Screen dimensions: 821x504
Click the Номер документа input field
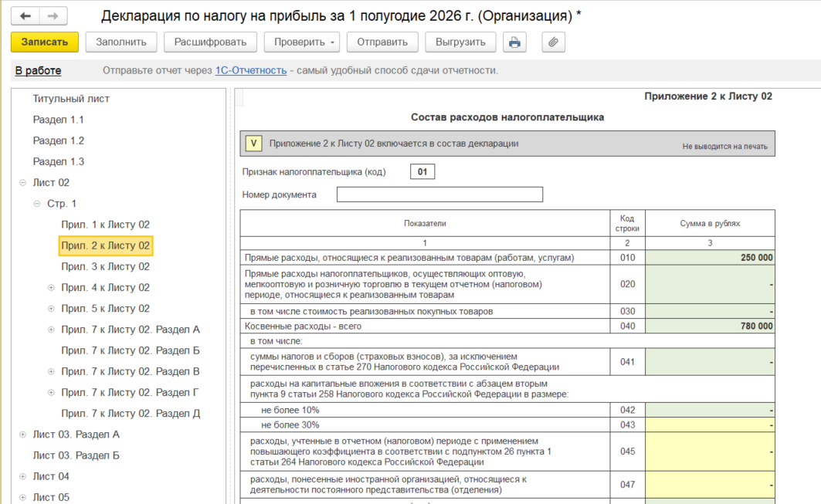(439, 194)
